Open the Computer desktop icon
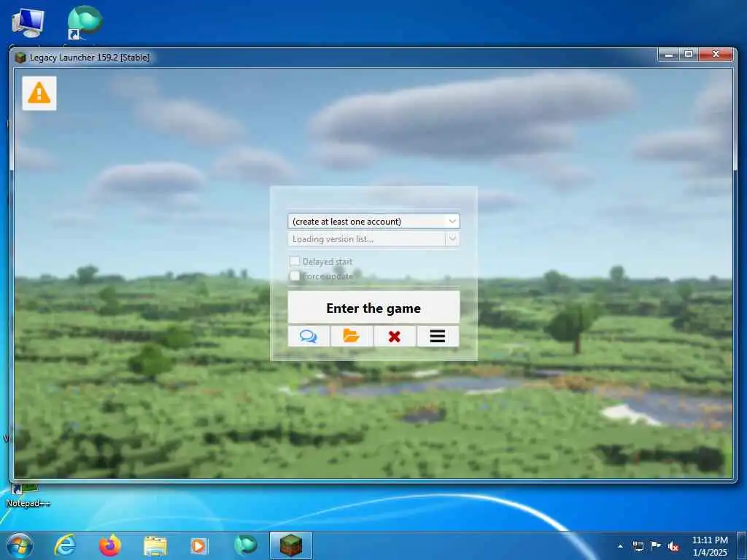The height and width of the screenshot is (560, 747). pyautogui.click(x=28, y=24)
